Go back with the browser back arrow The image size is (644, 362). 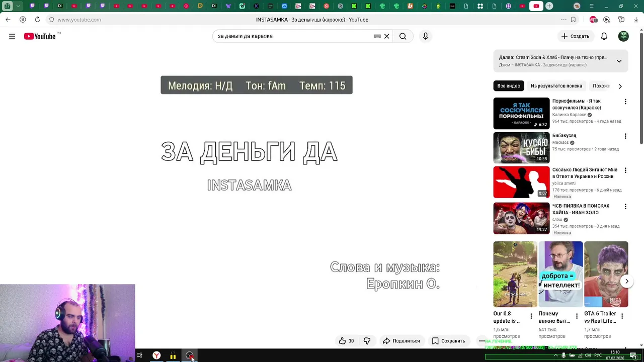coord(8,20)
